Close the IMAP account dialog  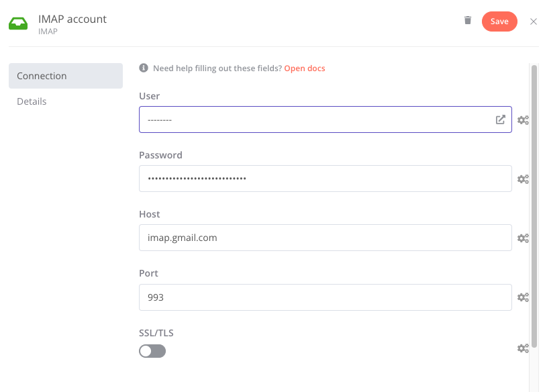533,21
